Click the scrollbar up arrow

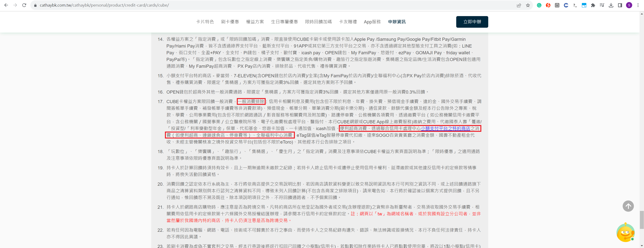point(642,14)
